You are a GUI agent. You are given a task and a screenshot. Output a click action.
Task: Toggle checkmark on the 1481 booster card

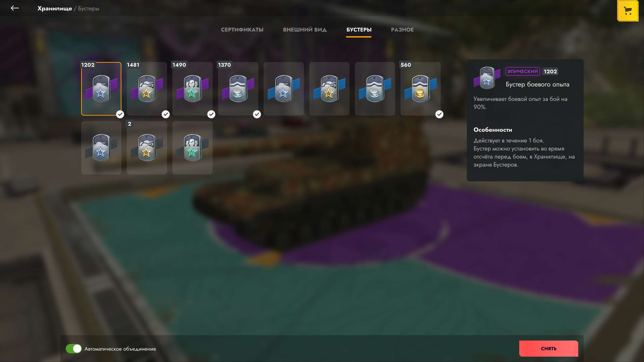(166, 114)
